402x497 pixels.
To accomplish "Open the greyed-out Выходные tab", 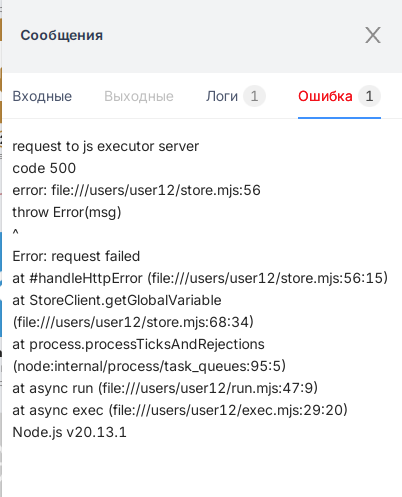I will click(139, 96).
